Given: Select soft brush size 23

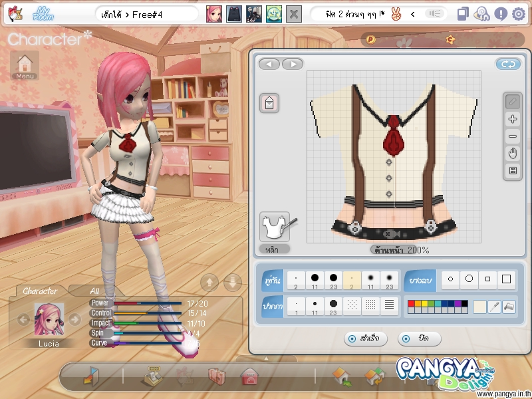Looking at the screenshot, I should 389,281.
